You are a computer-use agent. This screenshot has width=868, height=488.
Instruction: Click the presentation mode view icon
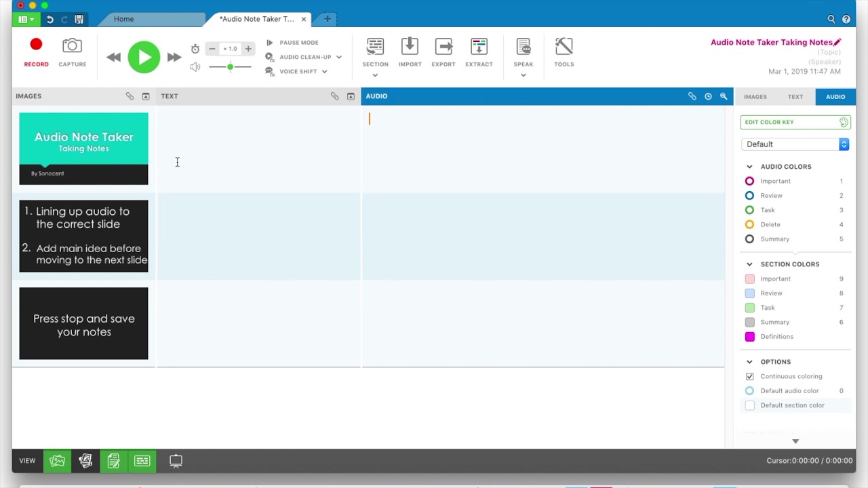176,461
